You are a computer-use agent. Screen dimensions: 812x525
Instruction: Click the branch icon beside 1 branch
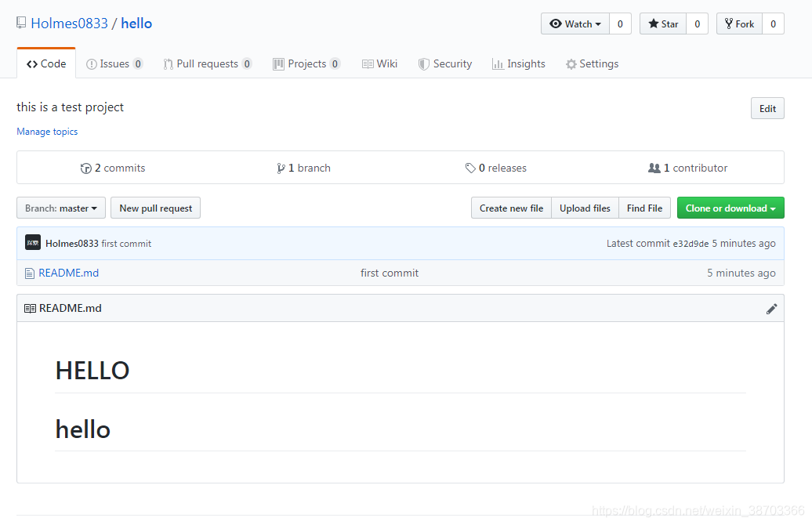pyautogui.click(x=281, y=168)
